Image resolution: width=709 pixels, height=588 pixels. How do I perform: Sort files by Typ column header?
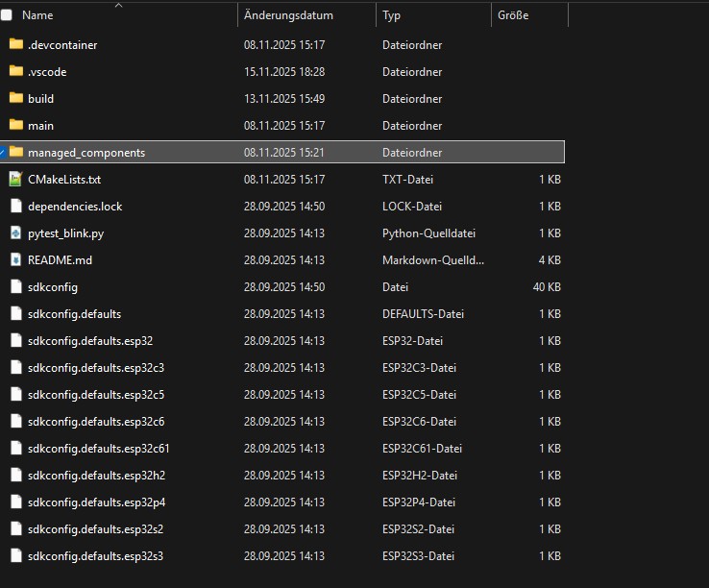392,15
